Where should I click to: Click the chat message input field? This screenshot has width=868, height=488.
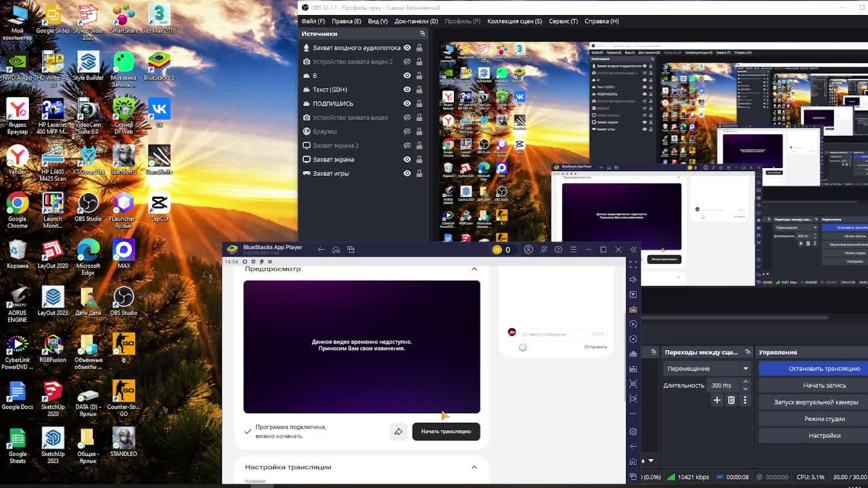coord(563,333)
